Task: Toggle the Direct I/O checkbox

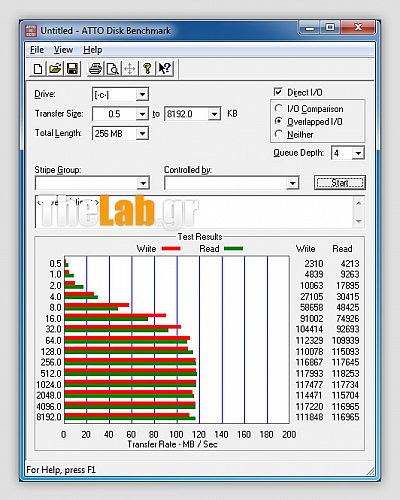Action: [x=278, y=92]
